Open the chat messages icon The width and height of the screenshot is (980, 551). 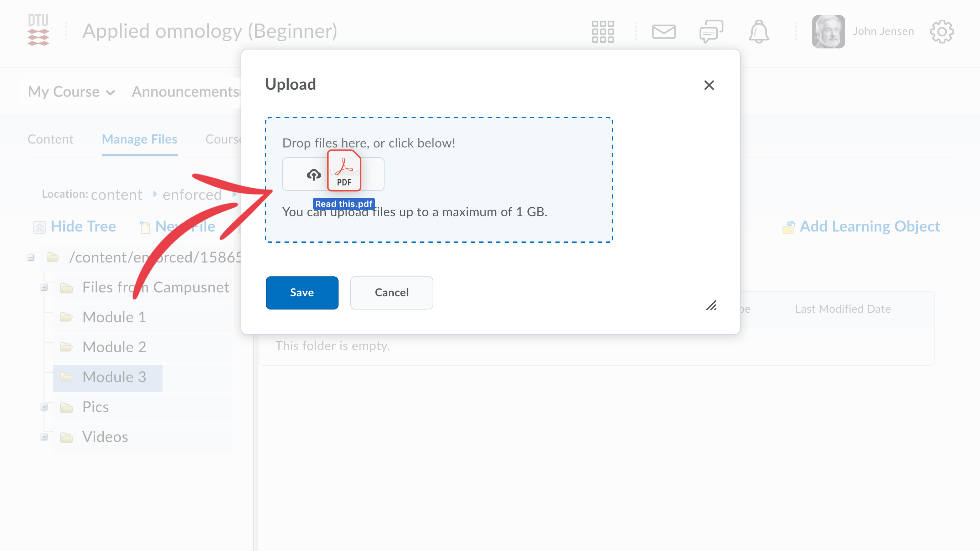pos(711,31)
